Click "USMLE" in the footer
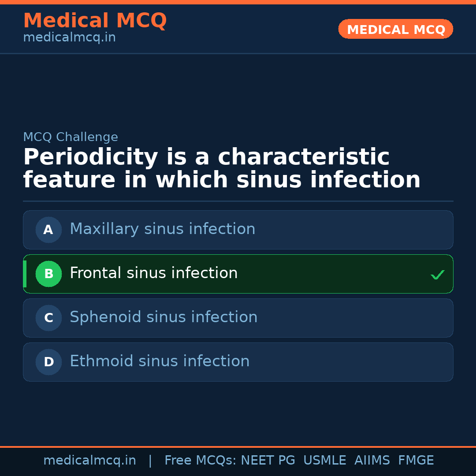Viewport: 476px width, 476px height. (324, 461)
